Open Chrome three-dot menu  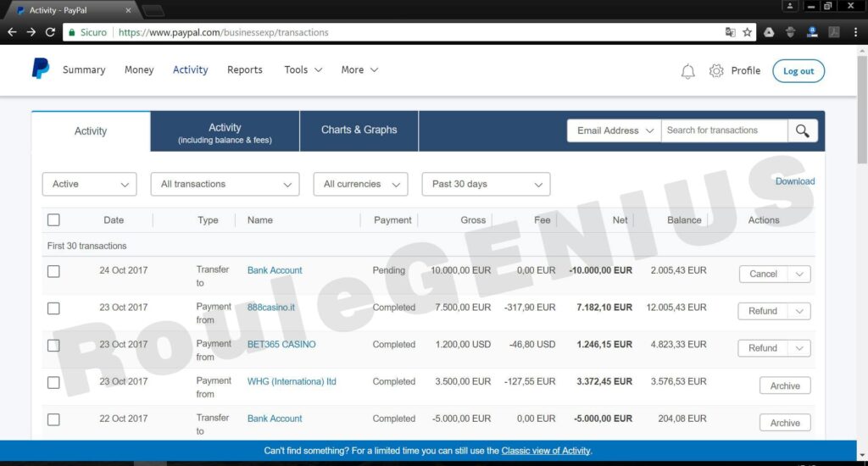pos(855,32)
